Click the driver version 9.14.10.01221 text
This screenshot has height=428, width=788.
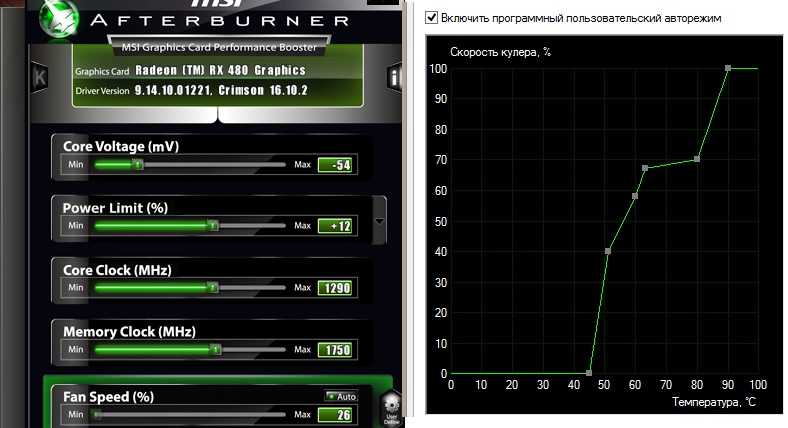[x=173, y=90]
